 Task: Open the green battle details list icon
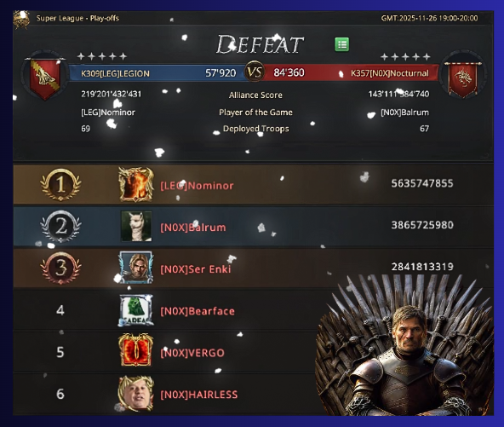[341, 44]
